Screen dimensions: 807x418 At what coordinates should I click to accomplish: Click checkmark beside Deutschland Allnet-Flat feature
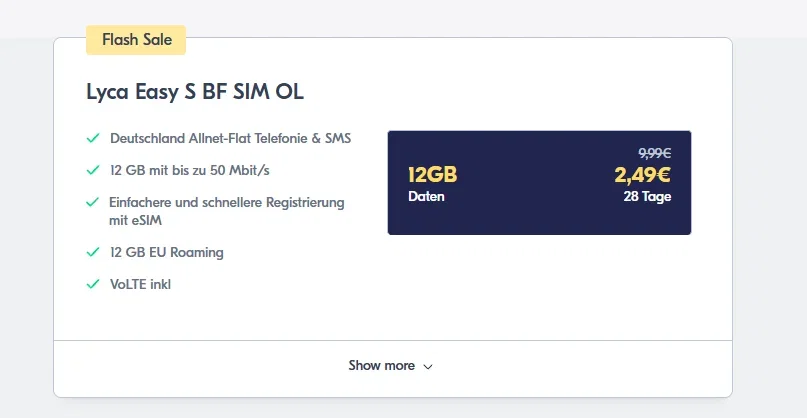click(x=93, y=138)
